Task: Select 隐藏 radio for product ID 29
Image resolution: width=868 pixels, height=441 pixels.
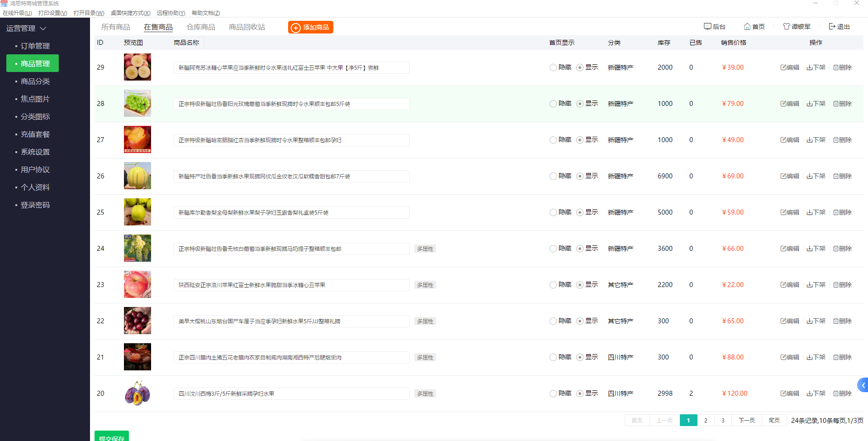Action: [553, 67]
